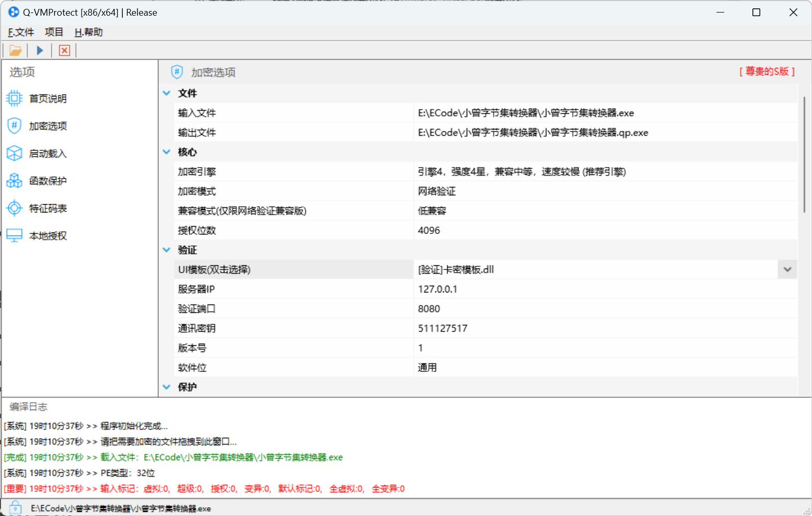Click the [尊贵的S版] link
The image size is (812, 516).
(x=767, y=72)
